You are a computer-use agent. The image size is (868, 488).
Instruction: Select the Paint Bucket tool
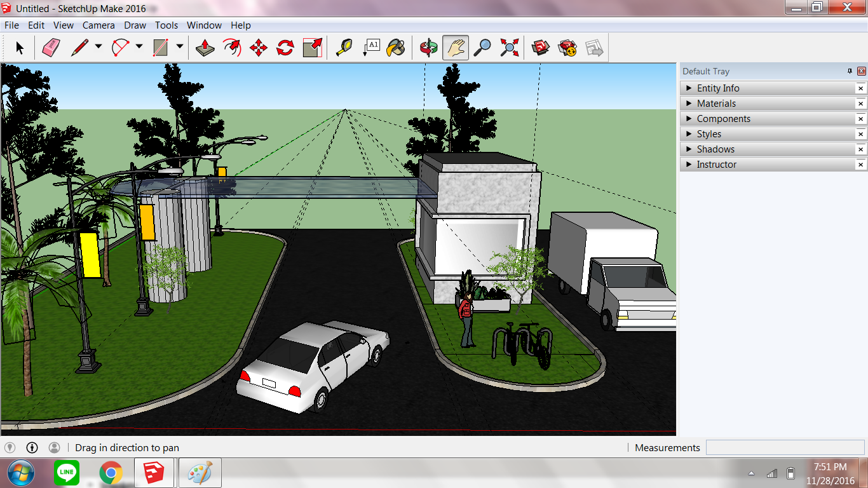(397, 47)
